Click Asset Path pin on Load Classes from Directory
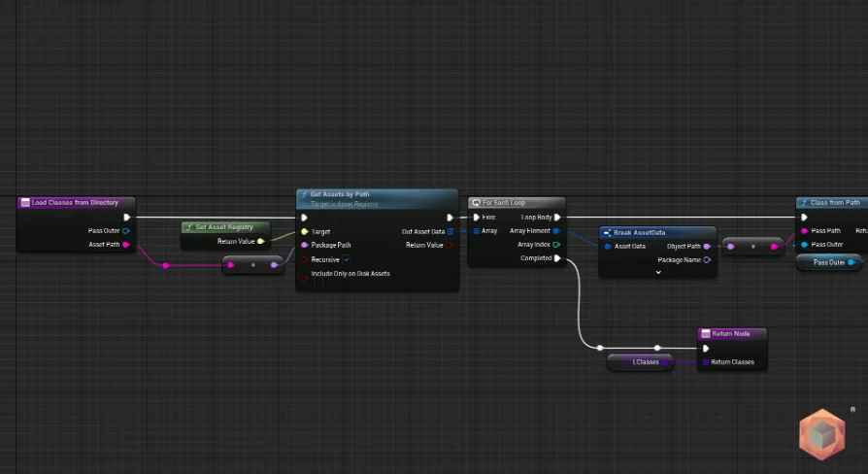 126,244
